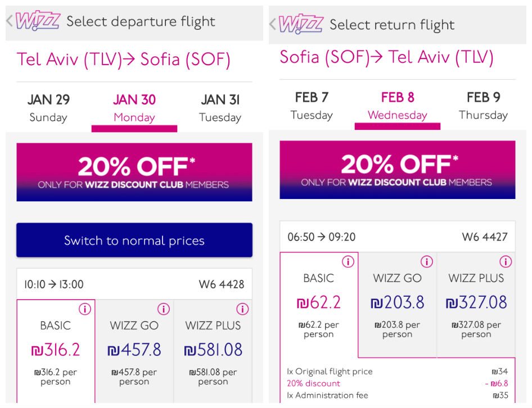Viewport: 532px width, 408px height.
Task: Choose departure WIZZ GO fare ₪457.8
Action: coord(134,351)
